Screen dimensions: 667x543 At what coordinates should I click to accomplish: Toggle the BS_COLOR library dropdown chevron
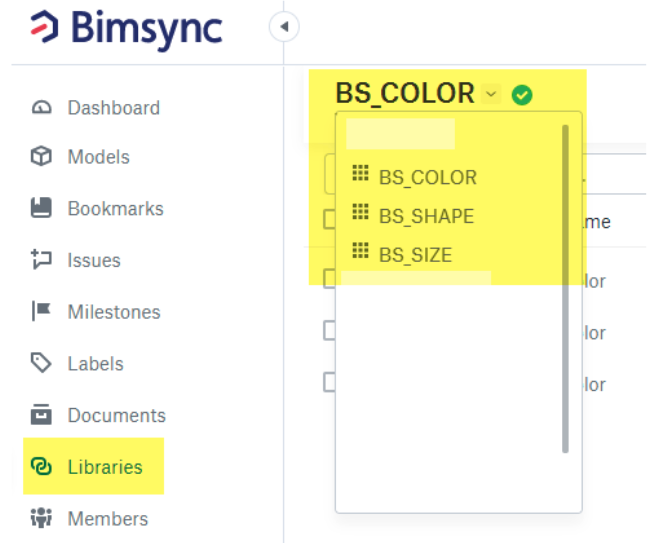click(491, 94)
